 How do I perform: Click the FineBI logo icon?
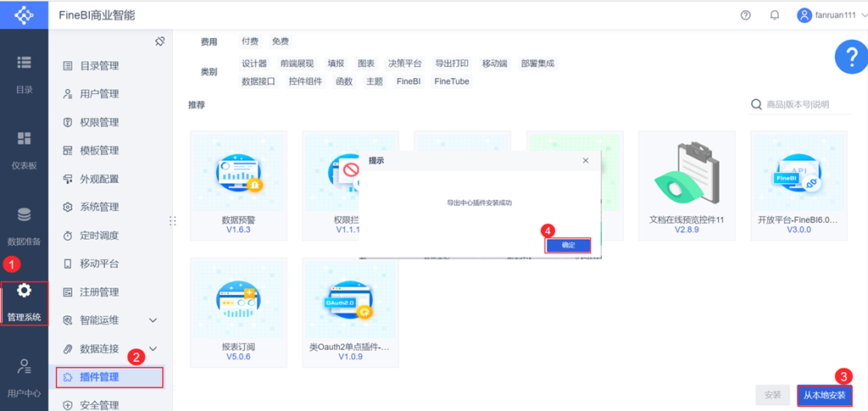(24, 15)
